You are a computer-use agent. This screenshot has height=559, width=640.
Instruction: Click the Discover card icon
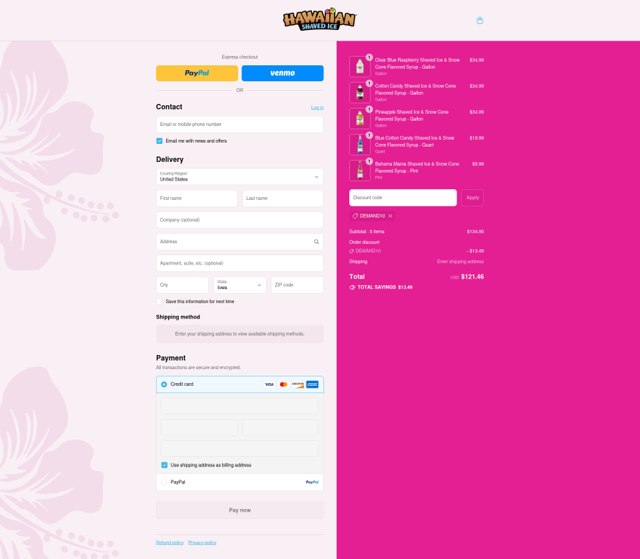pyautogui.click(x=298, y=384)
